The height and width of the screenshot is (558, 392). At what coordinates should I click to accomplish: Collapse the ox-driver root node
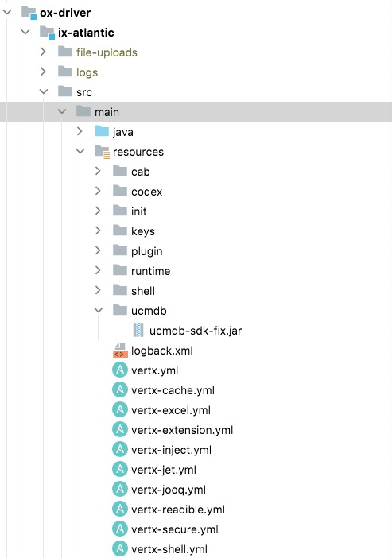coord(7,13)
